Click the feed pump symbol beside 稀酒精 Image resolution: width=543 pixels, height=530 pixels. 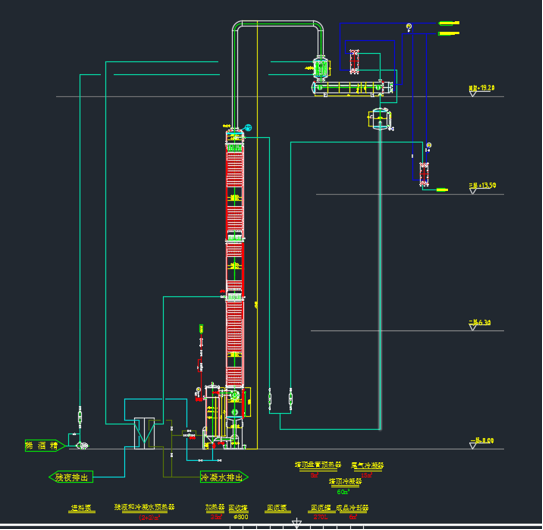click(82, 445)
